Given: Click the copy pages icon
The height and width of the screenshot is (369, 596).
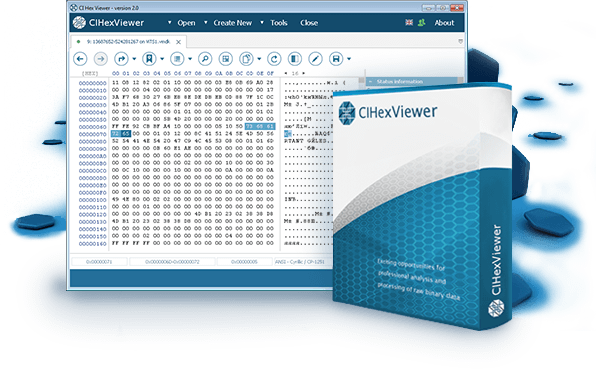Looking at the screenshot, I should (x=246, y=59).
